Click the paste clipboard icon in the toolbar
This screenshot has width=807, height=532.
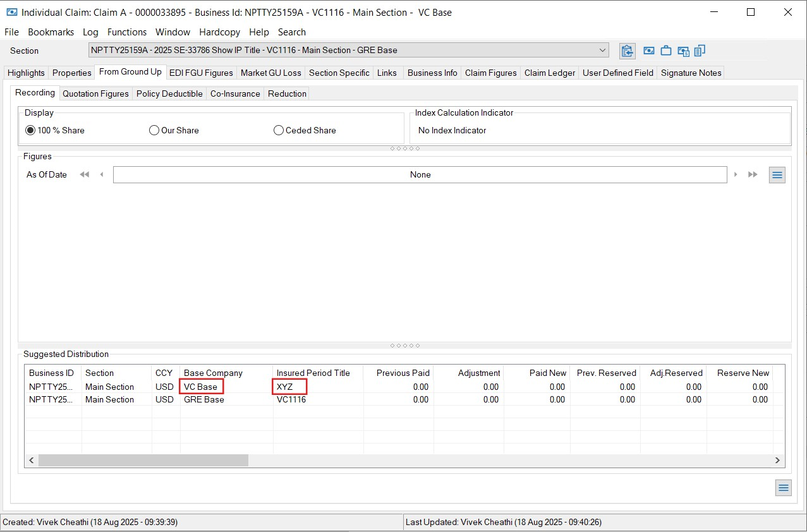tap(627, 51)
